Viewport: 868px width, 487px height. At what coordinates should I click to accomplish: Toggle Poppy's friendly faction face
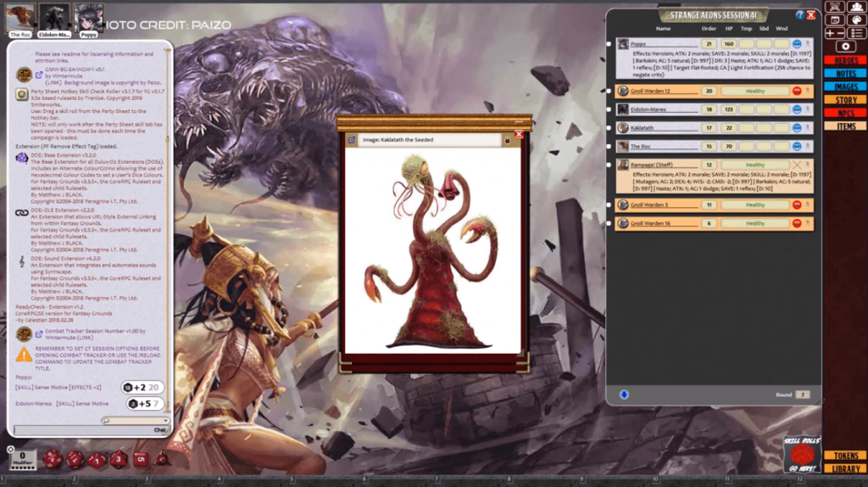tap(797, 44)
